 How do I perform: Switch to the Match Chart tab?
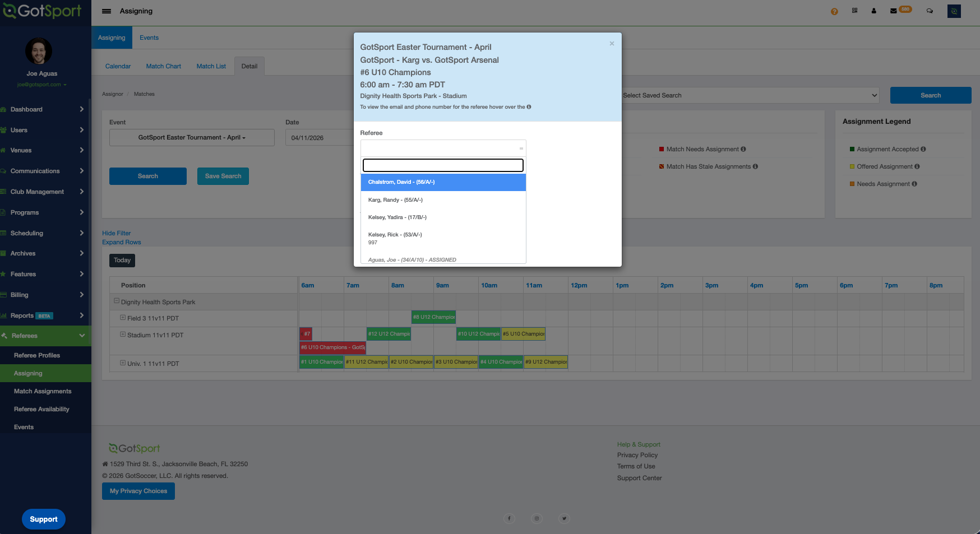pos(163,66)
